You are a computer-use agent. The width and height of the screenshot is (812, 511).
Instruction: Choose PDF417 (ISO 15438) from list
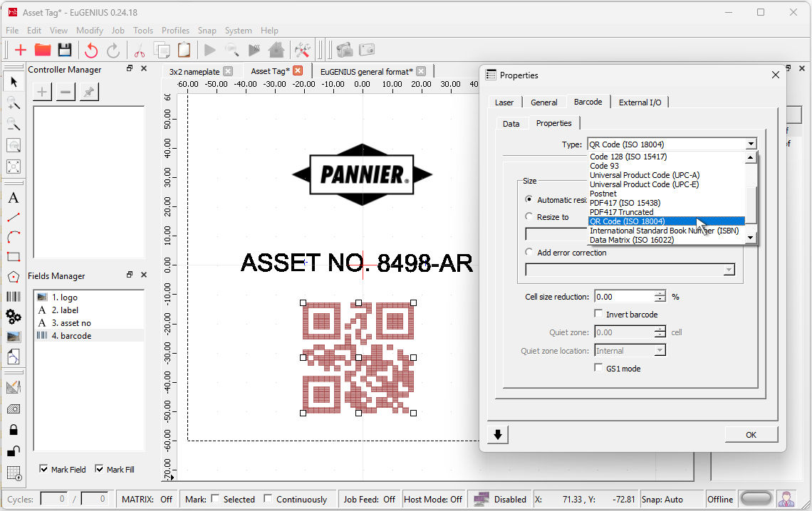(x=625, y=203)
